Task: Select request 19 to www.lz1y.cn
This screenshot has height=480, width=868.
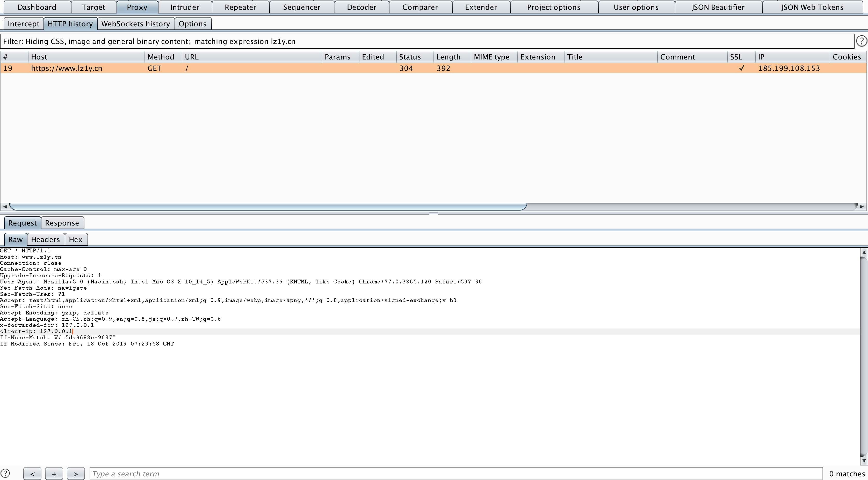Action: 236,68
